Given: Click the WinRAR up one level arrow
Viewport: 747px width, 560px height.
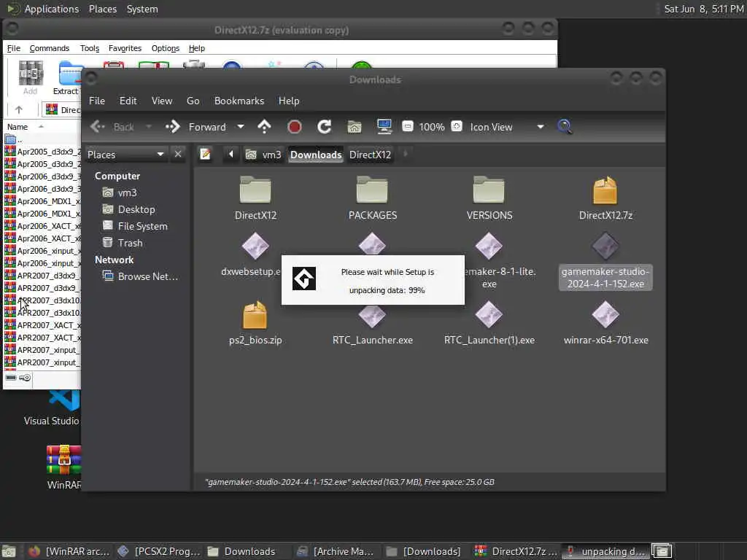Looking at the screenshot, I should [18, 109].
